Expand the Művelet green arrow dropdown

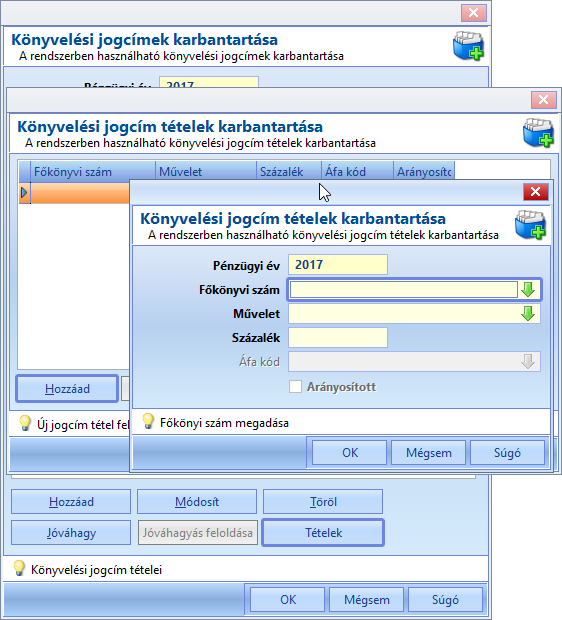pyautogui.click(x=528, y=314)
